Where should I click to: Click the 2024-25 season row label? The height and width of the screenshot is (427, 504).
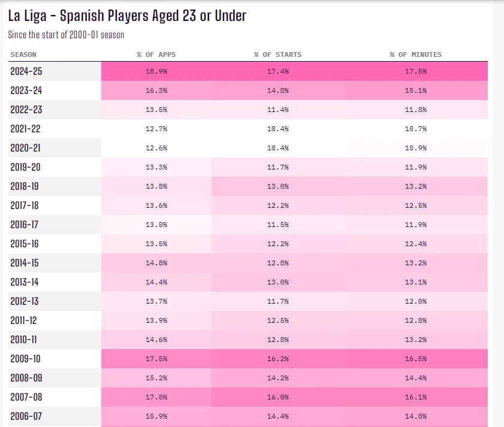pos(26,71)
